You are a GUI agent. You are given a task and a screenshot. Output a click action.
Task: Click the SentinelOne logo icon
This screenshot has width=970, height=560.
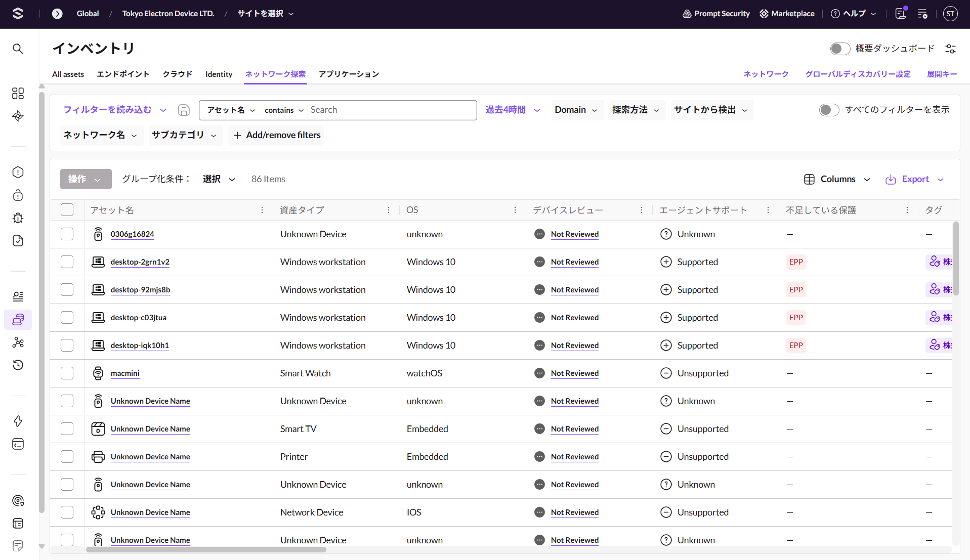coord(18,14)
